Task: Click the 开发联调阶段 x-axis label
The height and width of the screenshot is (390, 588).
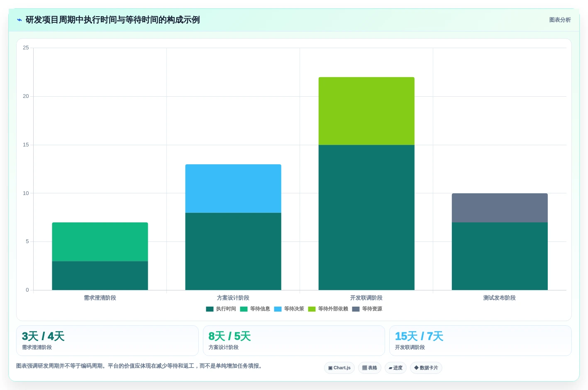Action: [x=366, y=298]
